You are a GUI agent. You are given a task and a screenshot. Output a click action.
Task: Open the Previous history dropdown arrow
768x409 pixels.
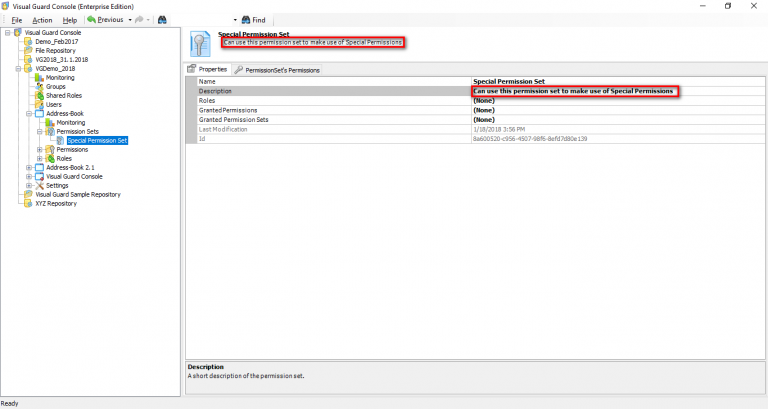pyautogui.click(x=130, y=20)
